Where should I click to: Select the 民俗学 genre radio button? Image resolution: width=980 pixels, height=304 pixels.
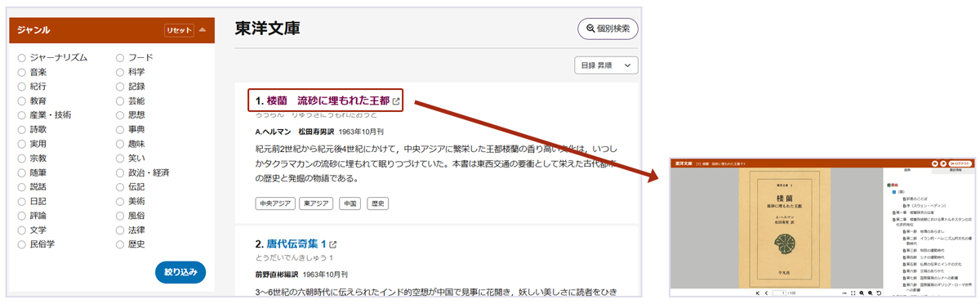[22, 244]
